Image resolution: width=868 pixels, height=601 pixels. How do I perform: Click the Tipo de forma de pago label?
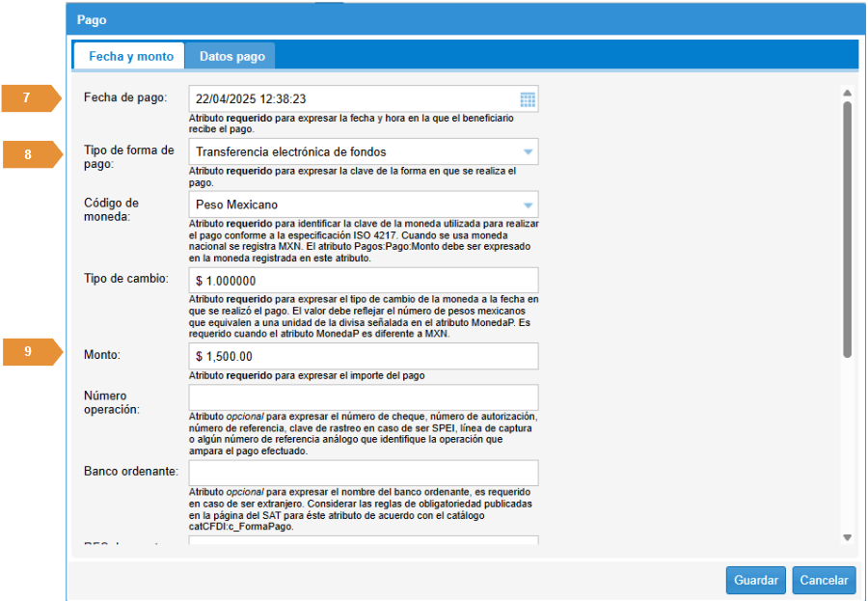(129, 157)
